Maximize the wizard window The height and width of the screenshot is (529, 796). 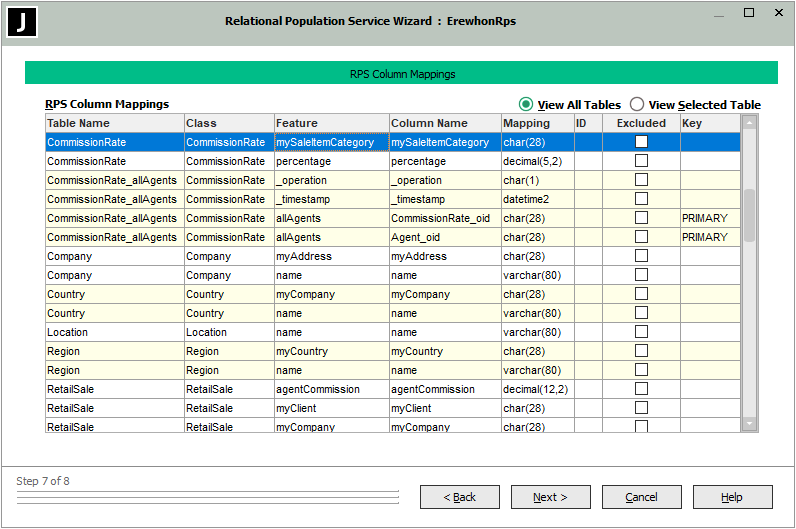749,13
